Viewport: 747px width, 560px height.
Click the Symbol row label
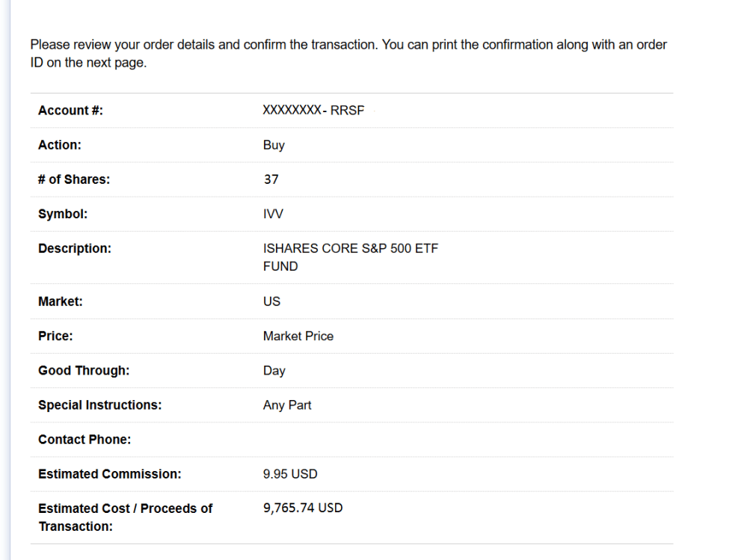coord(63,214)
